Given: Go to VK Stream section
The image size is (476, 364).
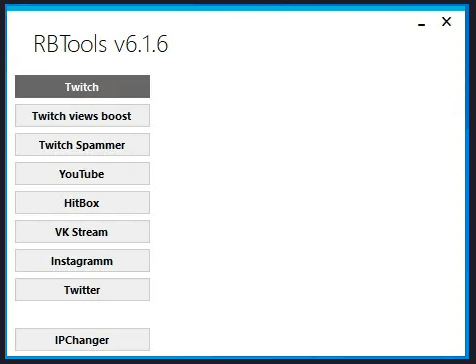Looking at the screenshot, I should [82, 232].
